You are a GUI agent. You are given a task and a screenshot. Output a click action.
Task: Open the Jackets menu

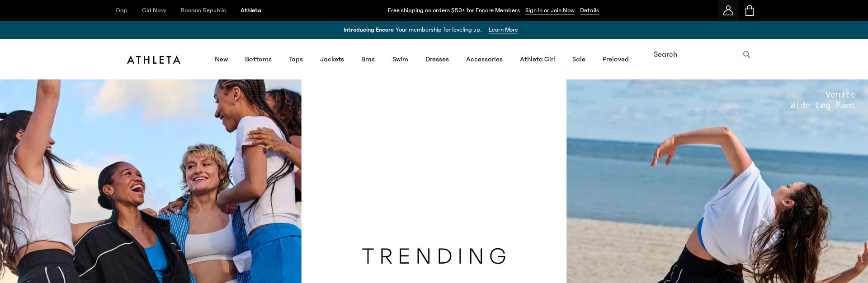332,59
